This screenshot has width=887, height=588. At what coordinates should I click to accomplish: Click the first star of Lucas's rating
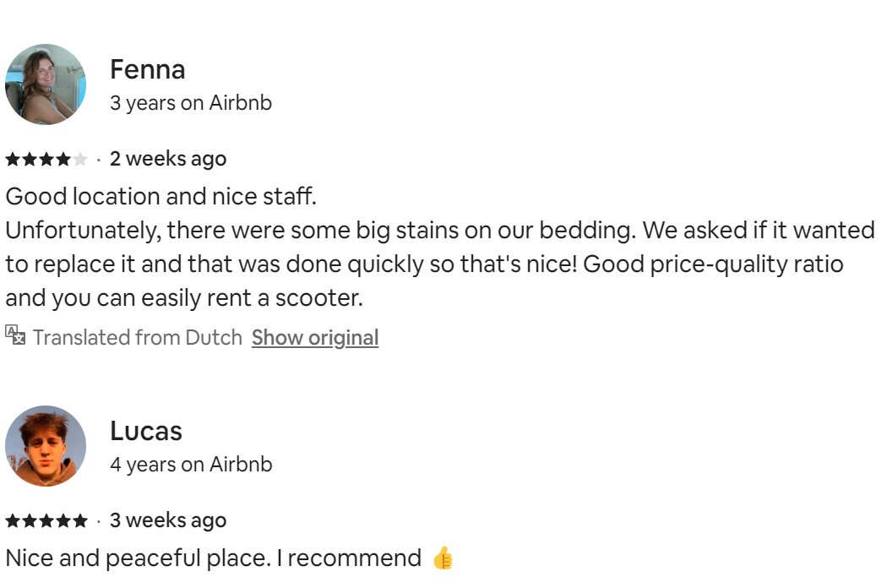point(13,520)
